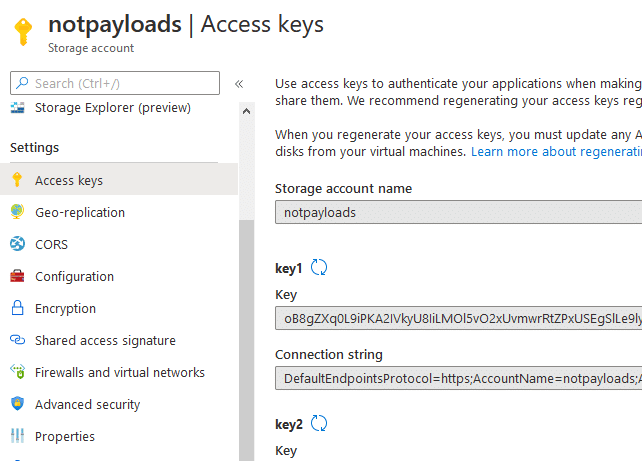Image resolution: width=642 pixels, height=461 pixels.
Task: Click the Advanced security shield icon
Action: pos(17,403)
